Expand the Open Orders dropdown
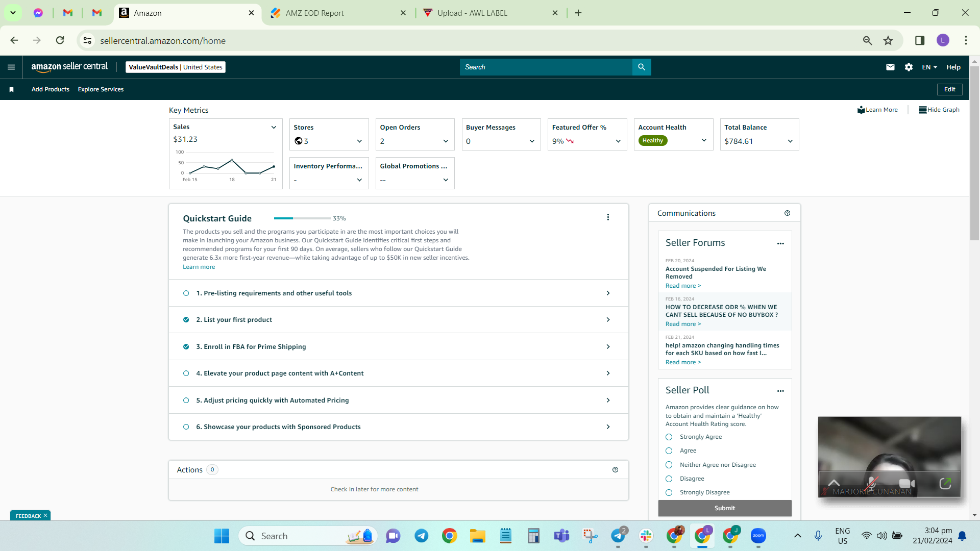Image resolution: width=980 pixels, height=551 pixels. pos(446,141)
